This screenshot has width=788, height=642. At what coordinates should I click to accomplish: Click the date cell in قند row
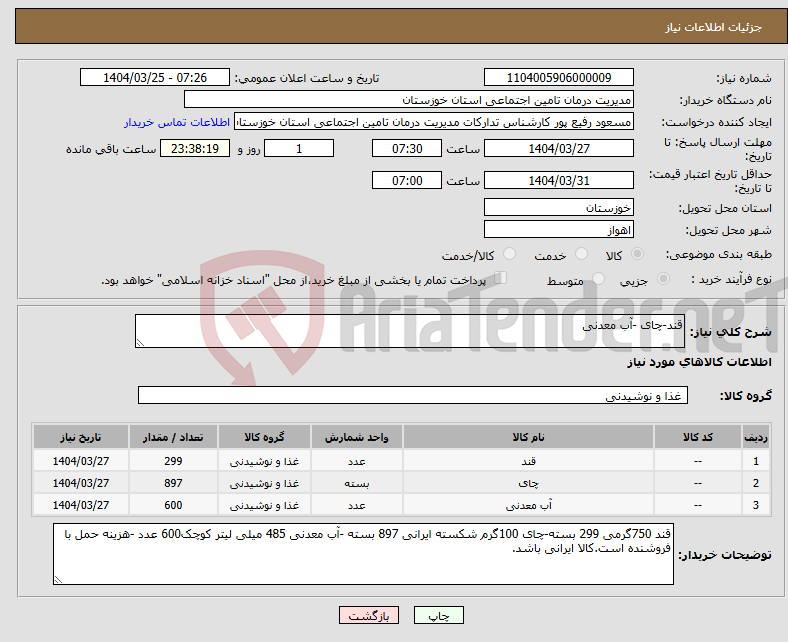(81, 461)
